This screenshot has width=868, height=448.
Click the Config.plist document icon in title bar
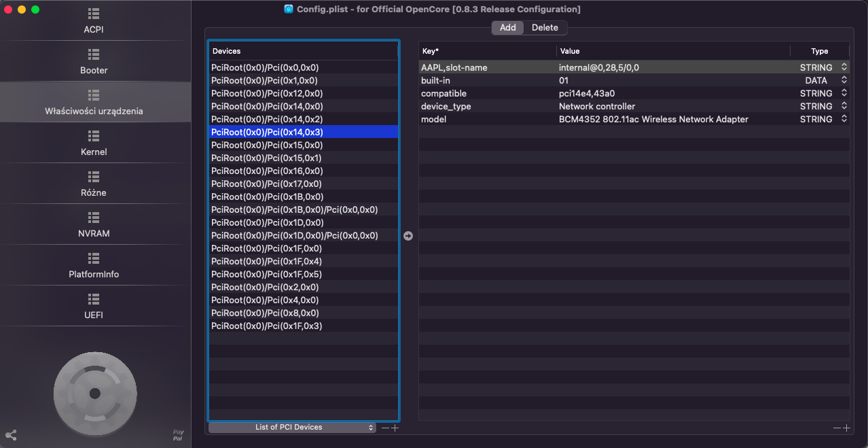click(289, 9)
